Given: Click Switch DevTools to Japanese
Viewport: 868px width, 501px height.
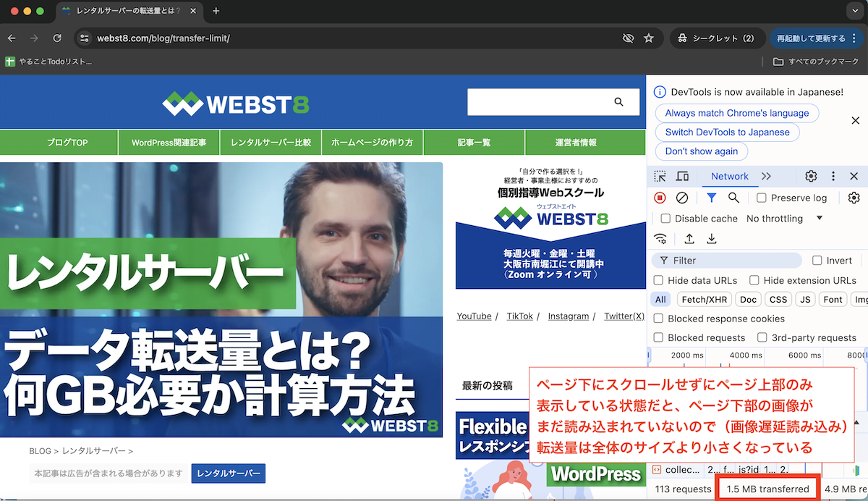Looking at the screenshot, I should [727, 132].
